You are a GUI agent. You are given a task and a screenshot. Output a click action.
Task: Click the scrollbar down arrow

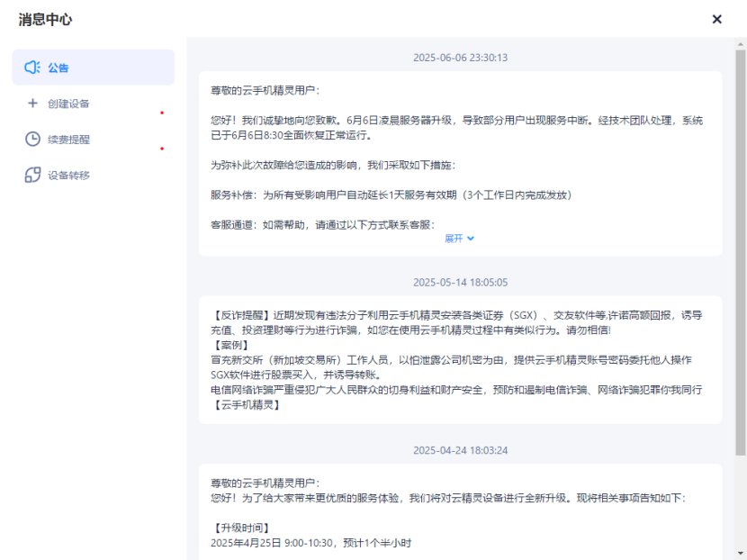click(740, 553)
